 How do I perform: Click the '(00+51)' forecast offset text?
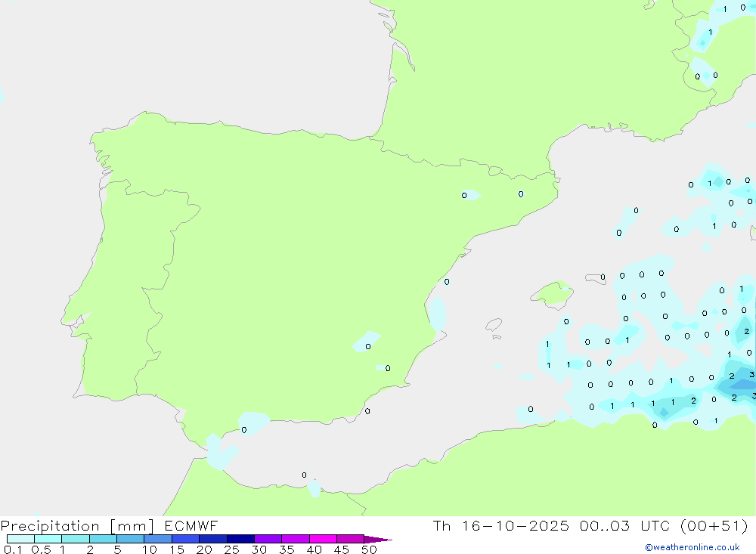714,526
